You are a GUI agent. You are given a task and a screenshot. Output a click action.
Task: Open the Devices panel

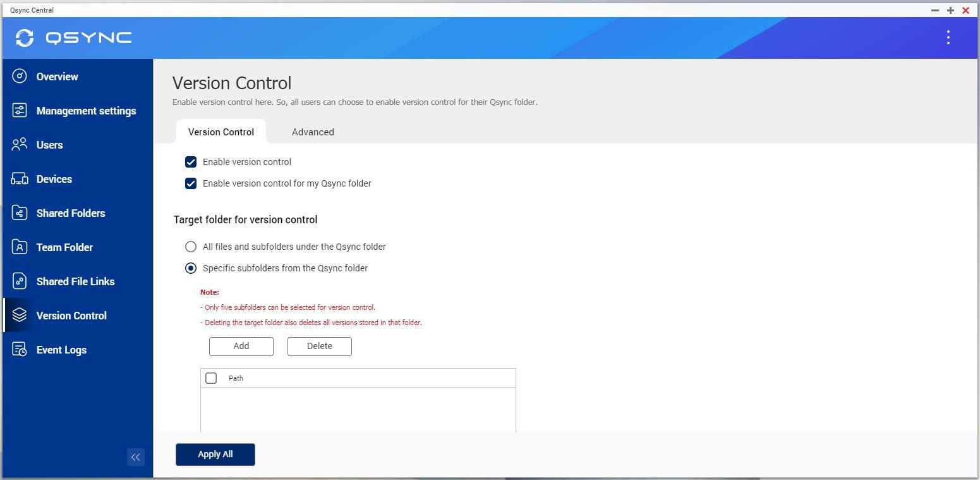coord(54,179)
